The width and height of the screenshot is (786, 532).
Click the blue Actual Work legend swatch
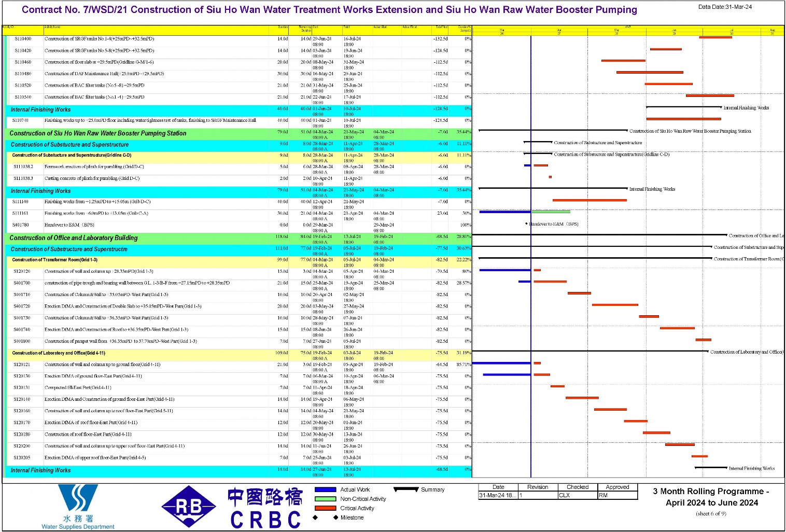(325, 489)
